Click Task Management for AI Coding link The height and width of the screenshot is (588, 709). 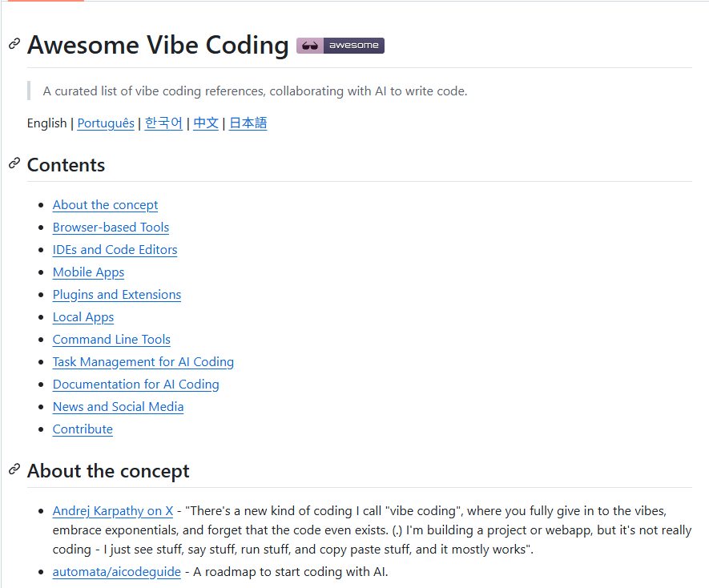click(x=143, y=362)
